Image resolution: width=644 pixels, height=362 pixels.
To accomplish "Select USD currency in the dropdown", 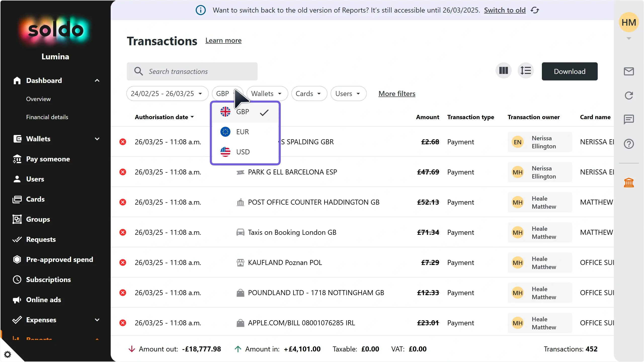I will 243,152.
